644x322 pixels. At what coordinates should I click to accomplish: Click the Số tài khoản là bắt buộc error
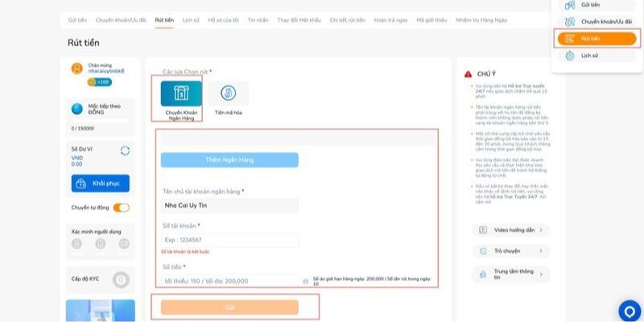coord(185,252)
